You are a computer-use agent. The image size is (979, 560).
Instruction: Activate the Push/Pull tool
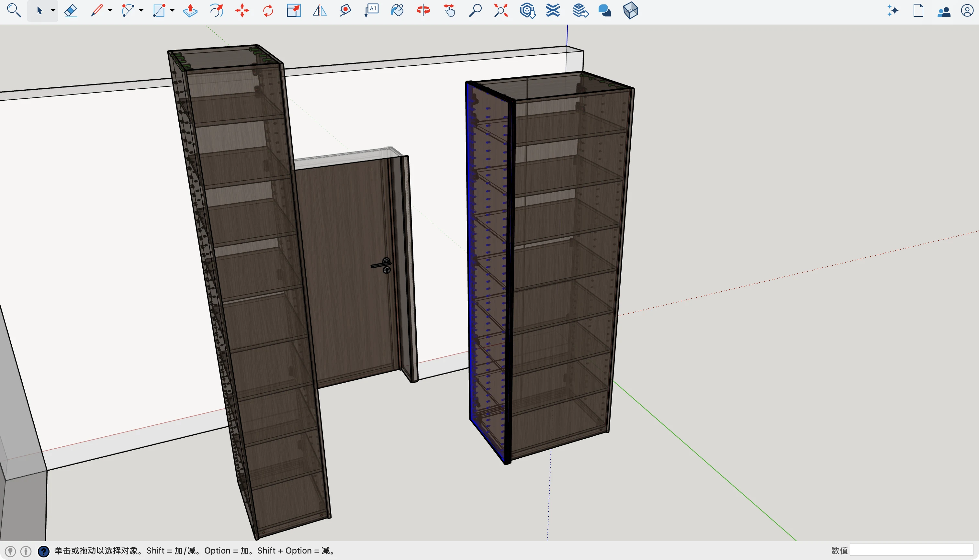190,10
